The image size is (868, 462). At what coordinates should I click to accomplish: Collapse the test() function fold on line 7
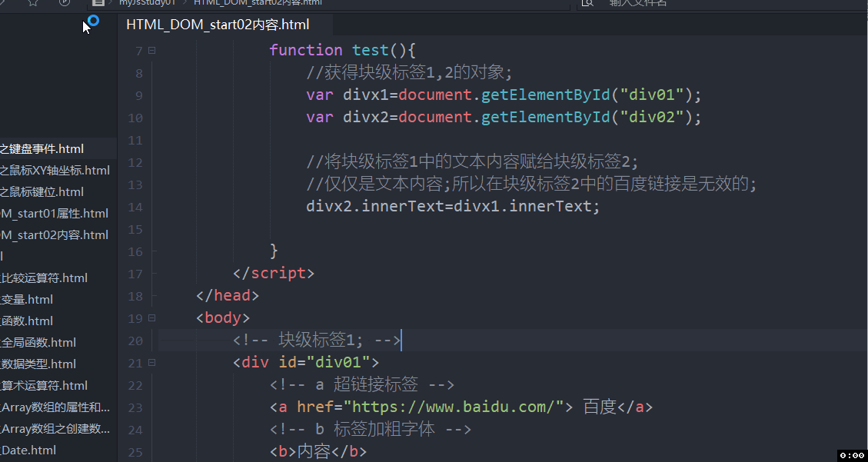click(x=151, y=50)
